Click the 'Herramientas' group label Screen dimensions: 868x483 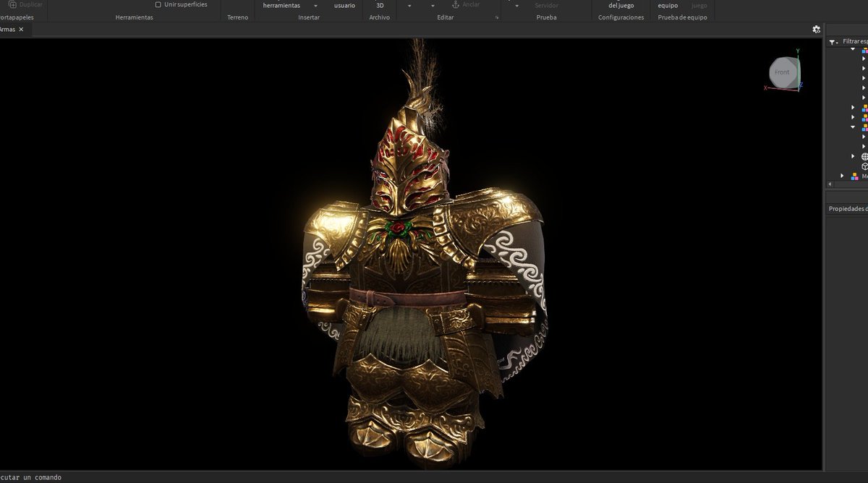134,17
